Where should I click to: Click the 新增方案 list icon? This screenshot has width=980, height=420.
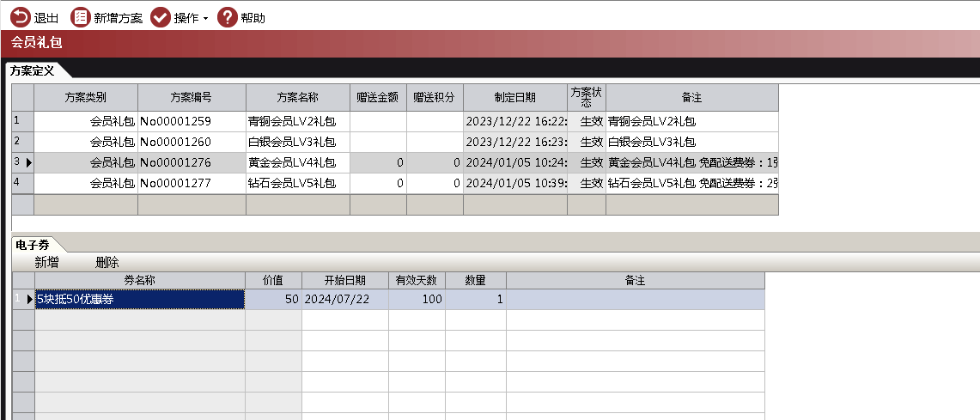pos(80,17)
